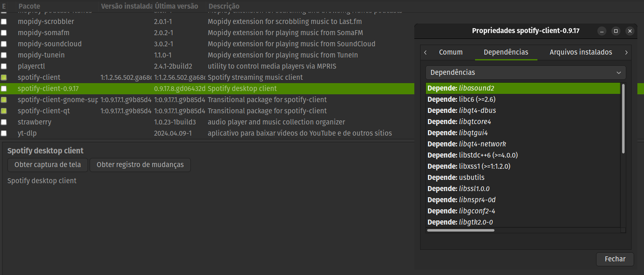Select the libasound2 dependency row
This screenshot has height=275, width=644.
(x=523, y=88)
